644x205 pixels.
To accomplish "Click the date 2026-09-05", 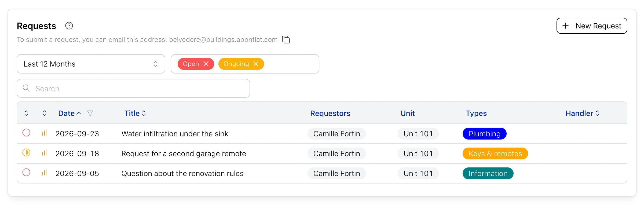I will tap(77, 173).
